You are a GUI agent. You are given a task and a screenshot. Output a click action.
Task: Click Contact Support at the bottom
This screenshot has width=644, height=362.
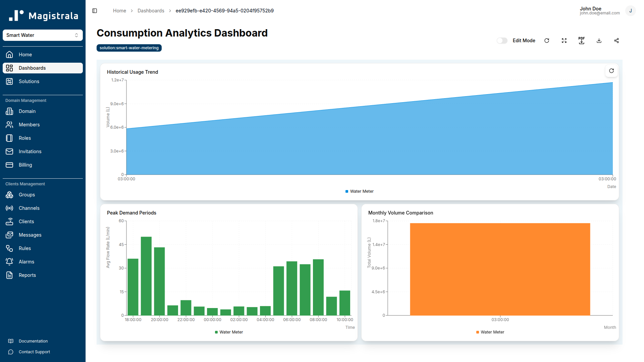coord(34,352)
